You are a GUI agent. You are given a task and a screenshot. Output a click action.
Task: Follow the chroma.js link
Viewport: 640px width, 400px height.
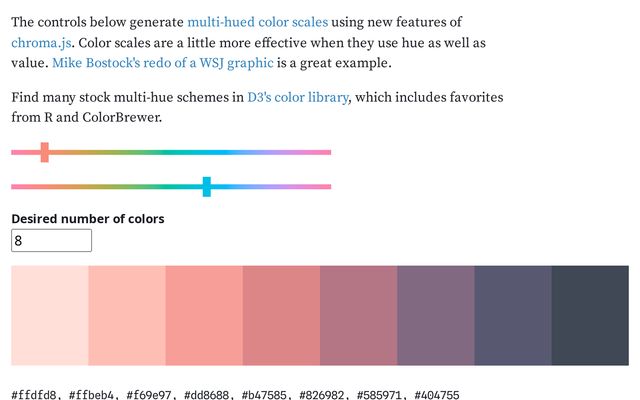41,43
